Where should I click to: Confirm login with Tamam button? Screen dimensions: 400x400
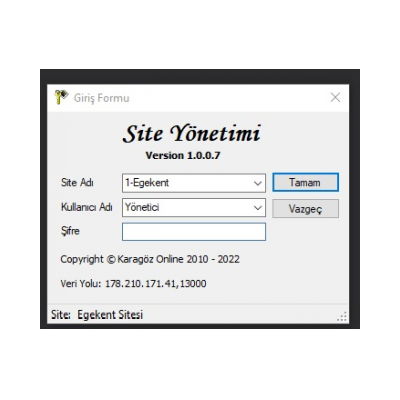[x=305, y=182]
